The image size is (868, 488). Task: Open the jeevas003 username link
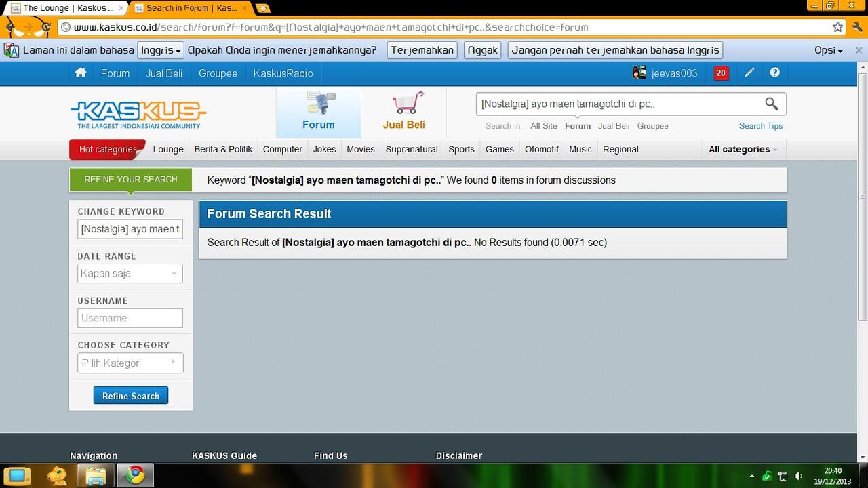click(x=675, y=73)
